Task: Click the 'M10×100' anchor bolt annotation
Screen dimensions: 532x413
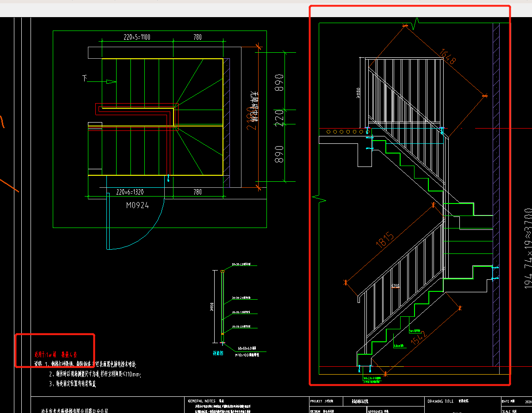Action: pyautogui.click(x=247, y=355)
